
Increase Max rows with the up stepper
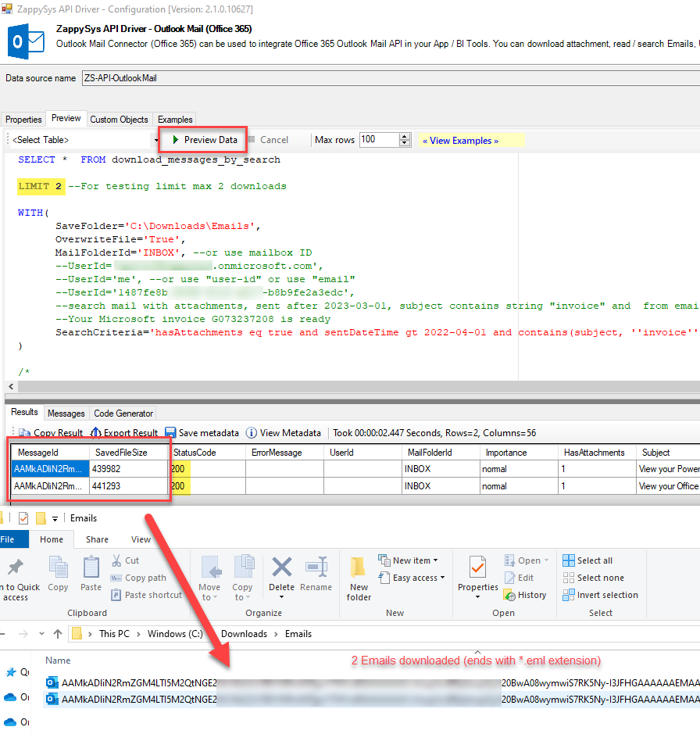click(405, 136)
